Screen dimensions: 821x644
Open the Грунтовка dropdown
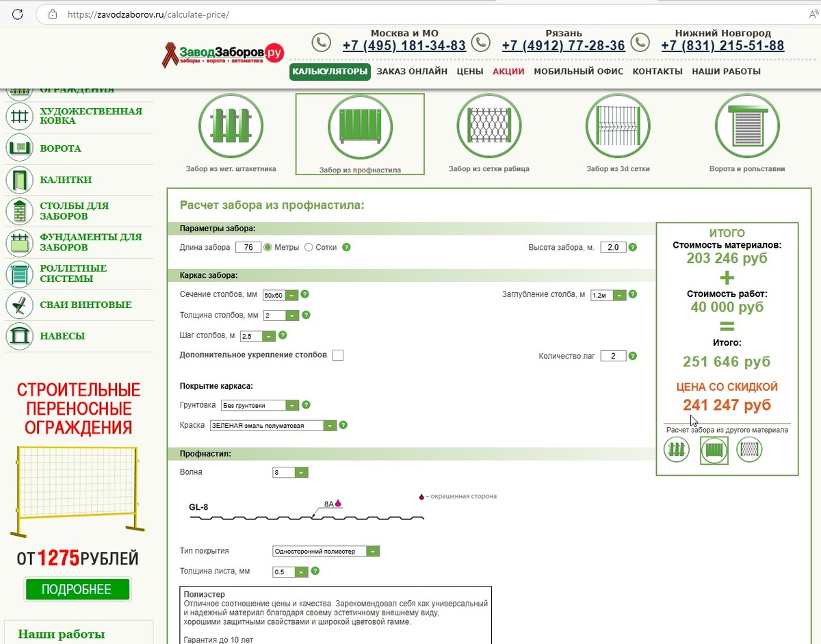coord(260,405)
